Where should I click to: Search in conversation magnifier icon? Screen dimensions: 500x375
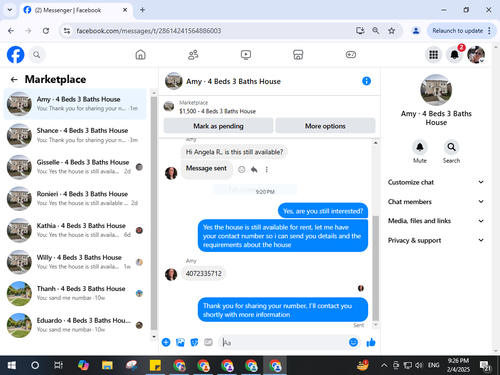coord(451,147)
